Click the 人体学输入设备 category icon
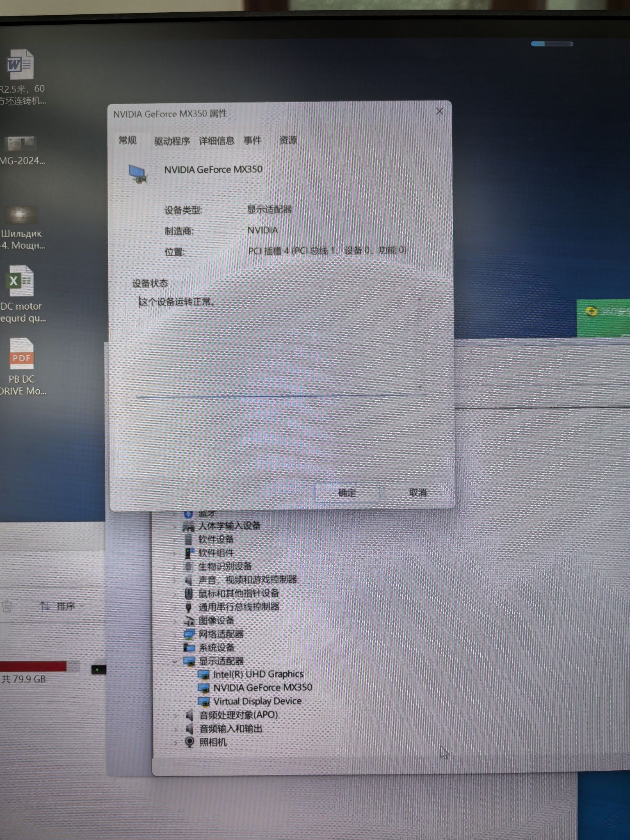The image size is (630, 840). point(188,526)
